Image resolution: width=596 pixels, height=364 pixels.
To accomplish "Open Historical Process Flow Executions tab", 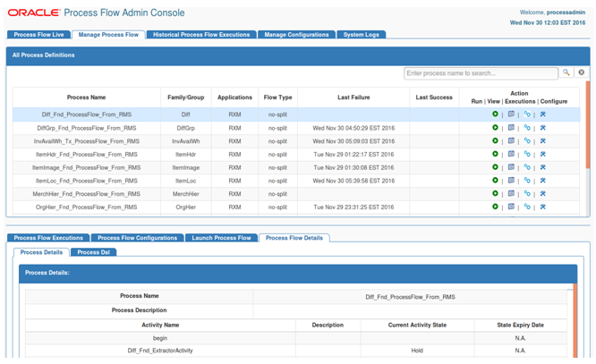I will 201,35.
